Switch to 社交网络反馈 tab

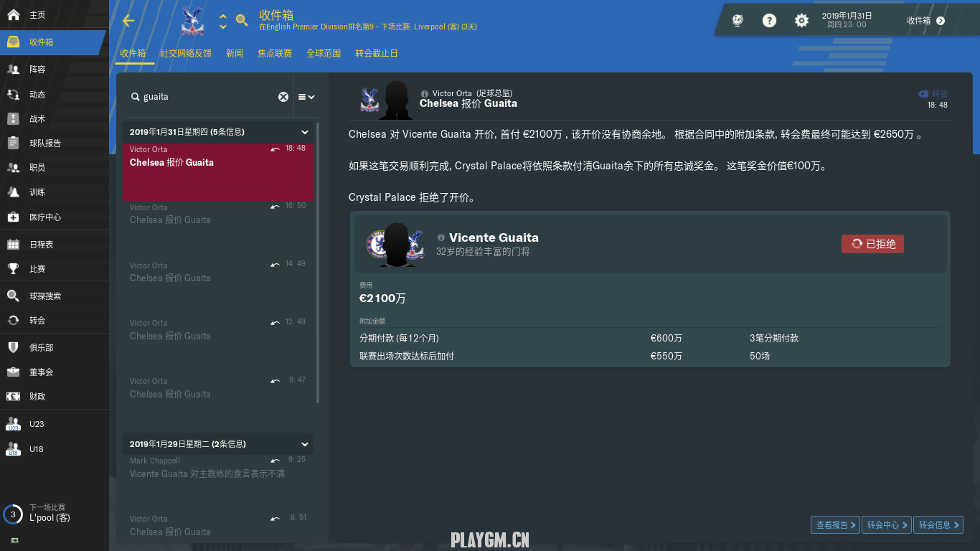186,53
